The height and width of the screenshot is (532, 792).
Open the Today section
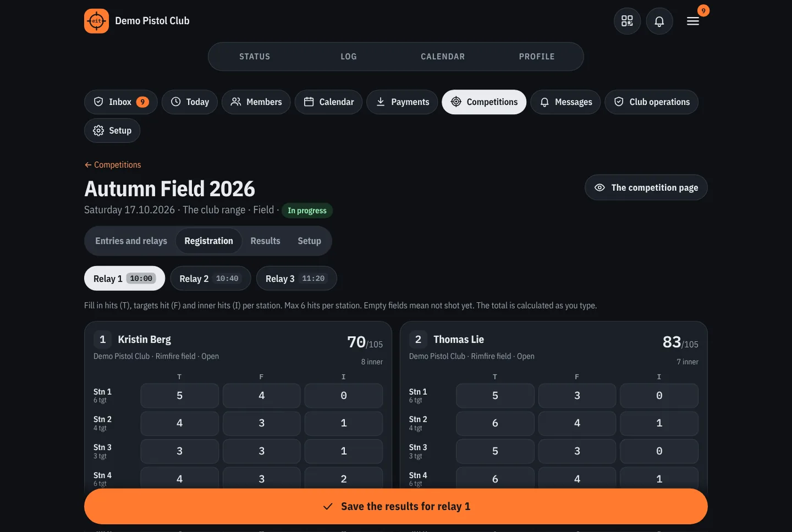tap(190, 102)
